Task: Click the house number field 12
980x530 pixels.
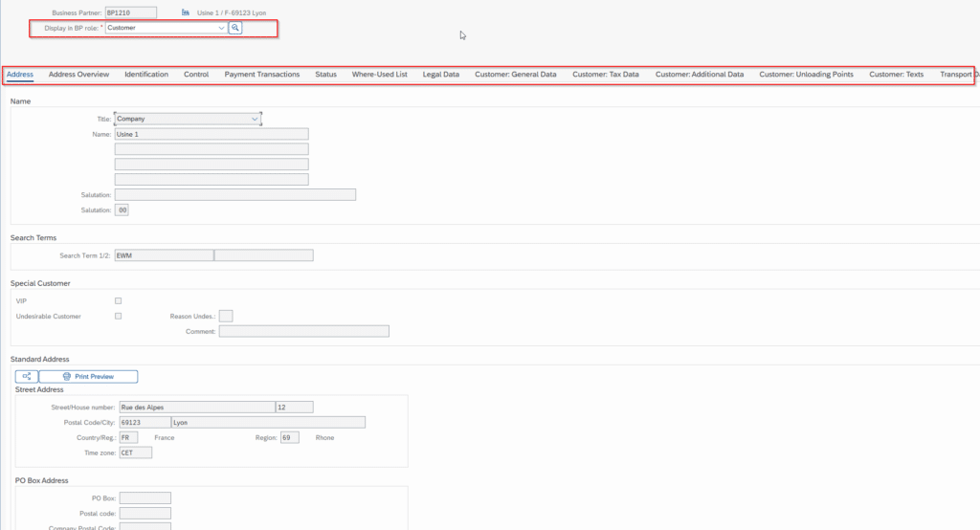Action: click(x=295, y=407)
